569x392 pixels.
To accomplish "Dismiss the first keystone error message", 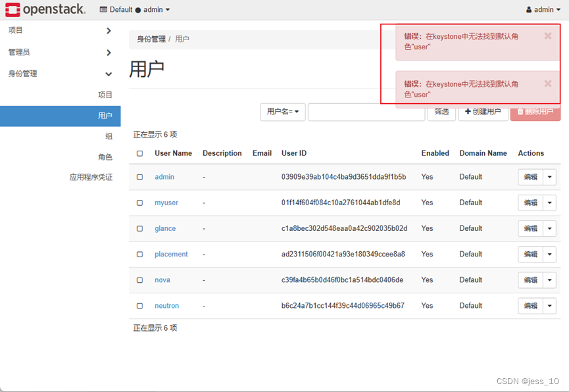I will (x=547, y=36).
